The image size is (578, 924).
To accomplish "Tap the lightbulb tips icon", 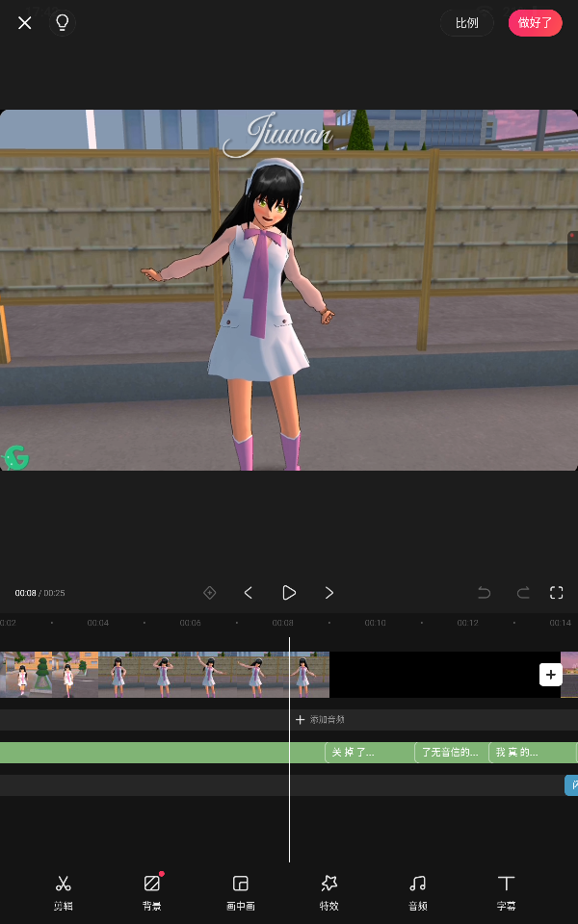I will (x=63, y=22).
